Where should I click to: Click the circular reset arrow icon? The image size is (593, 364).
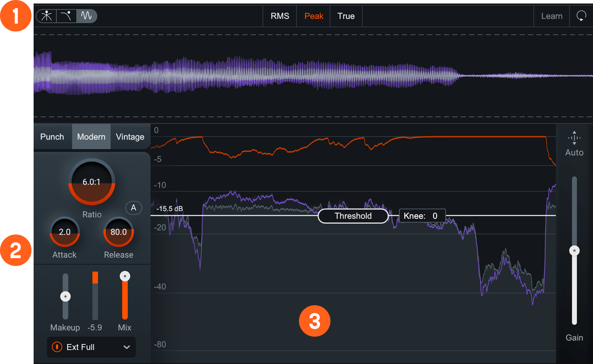click(581, 16)
